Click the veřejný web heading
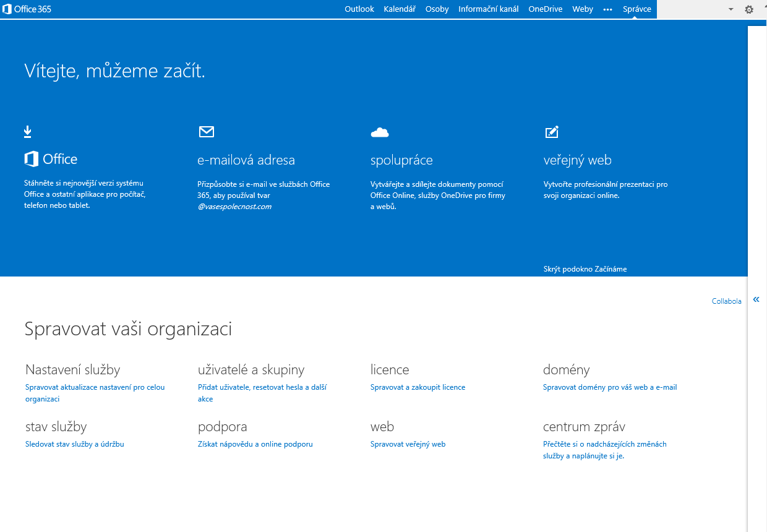The image size is (767, 532). (x=578, y=160)
